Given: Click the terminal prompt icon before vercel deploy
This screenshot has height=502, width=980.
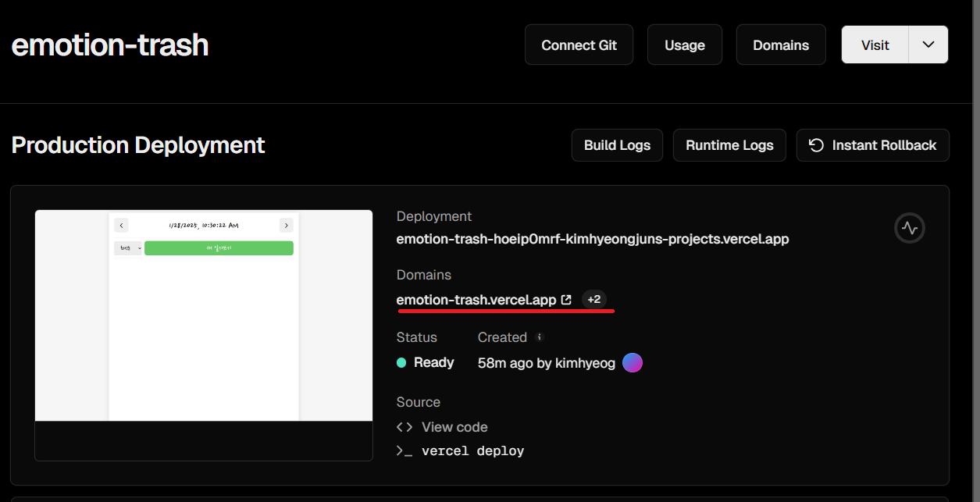Looking at the screenshot, I should (404, 451).
